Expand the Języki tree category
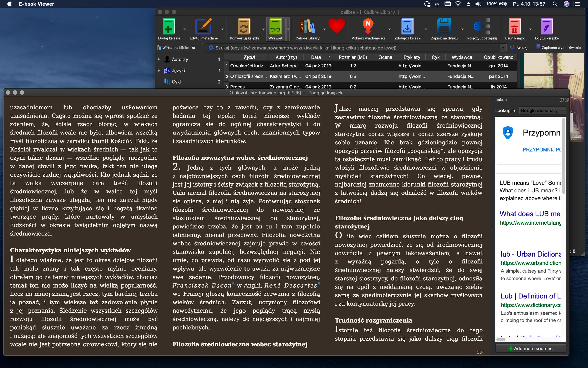This screenshot has width=588, height=368. 159,71
